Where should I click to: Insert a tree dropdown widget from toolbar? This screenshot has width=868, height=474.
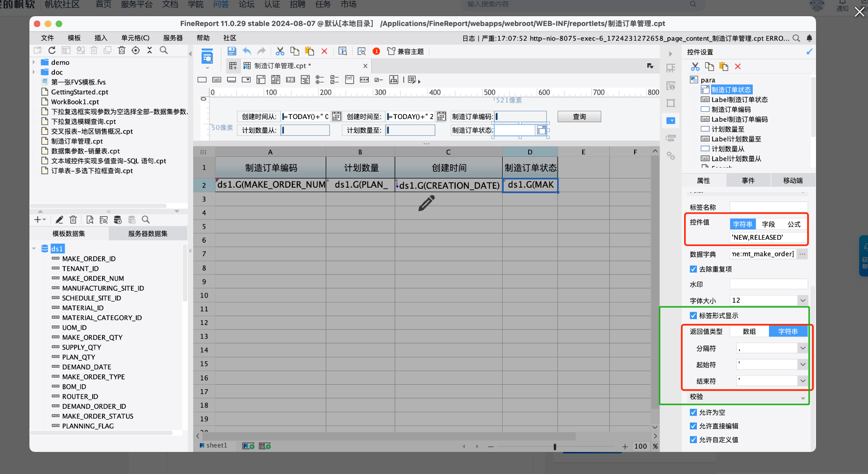click(393, 79)
